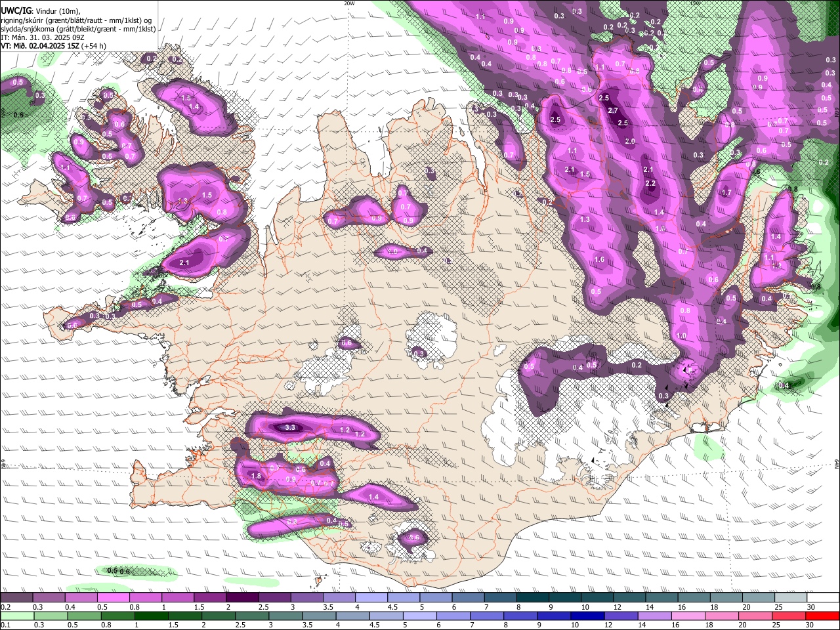Click the 2.2 precipitation value on the map
The image size is (840, 630).
[x=651, y=184]
